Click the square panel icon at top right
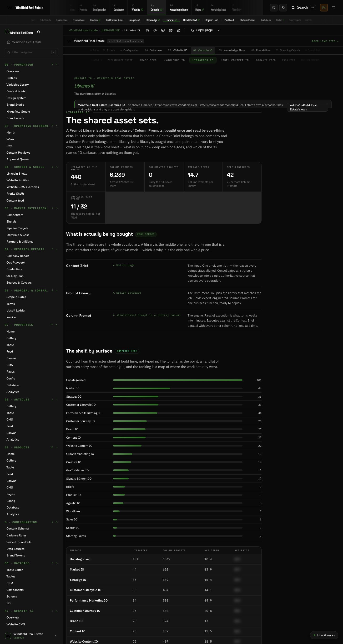Image resolution: width=343 pixels, height=644 pixels. coord(333,7)
